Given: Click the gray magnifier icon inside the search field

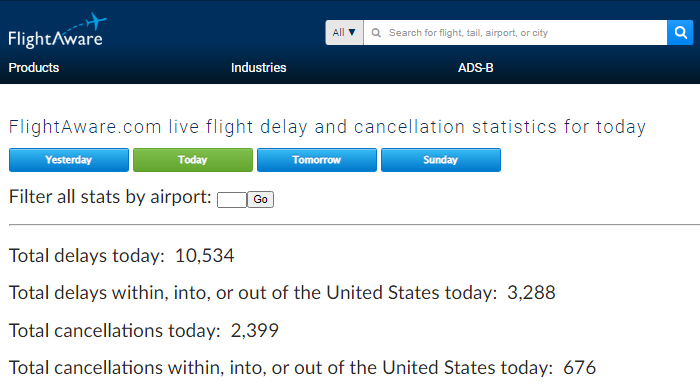Looking at the screenshot, I should (x=376, y=33).
